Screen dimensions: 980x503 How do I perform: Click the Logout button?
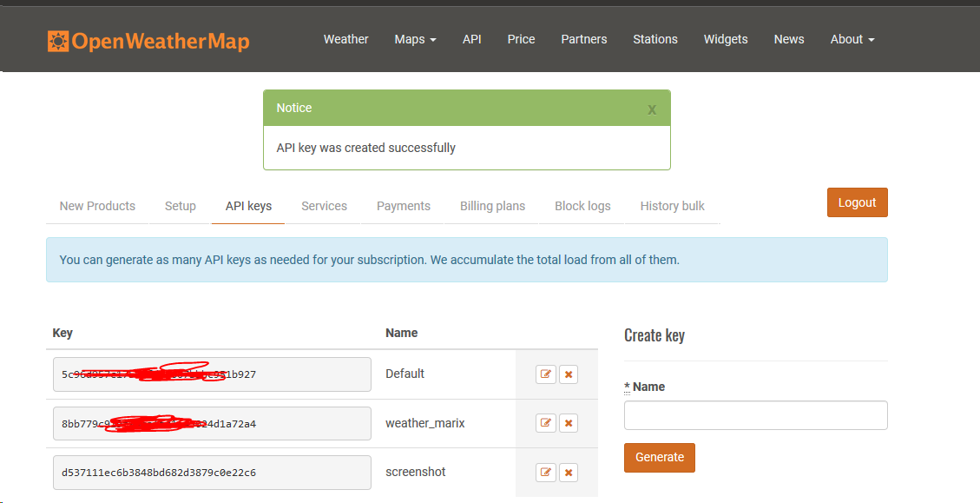857,202
